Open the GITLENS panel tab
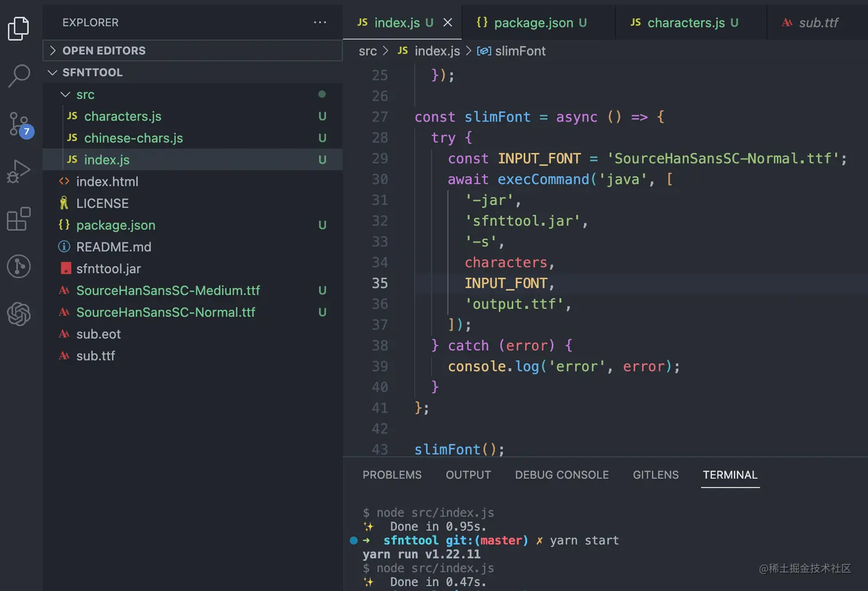The height and width of the screenshot is (591, 868). (x=656, y=475)
